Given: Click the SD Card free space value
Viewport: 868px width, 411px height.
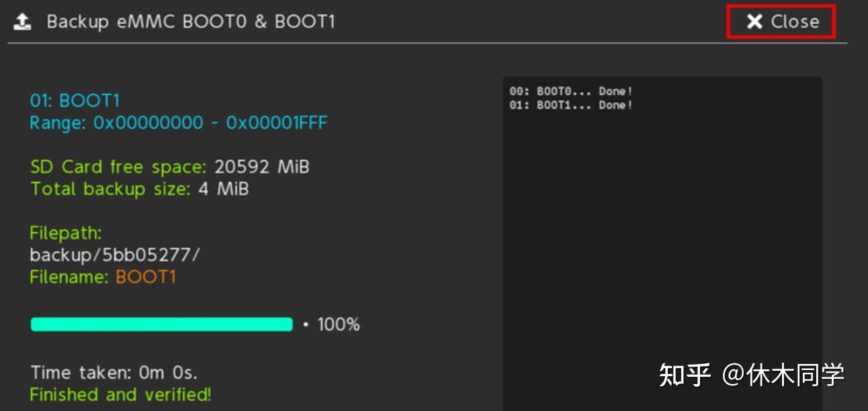Looking at the screenshot, I should click(261, 167).
